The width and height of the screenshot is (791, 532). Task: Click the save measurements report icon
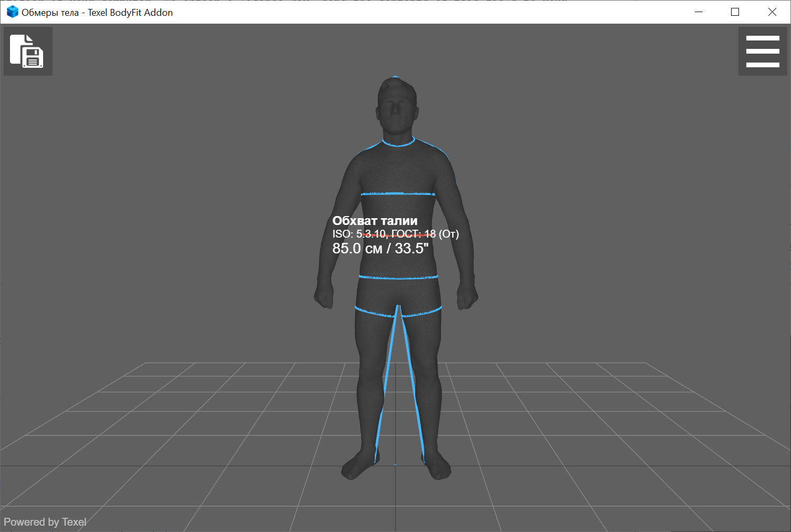[27, 51]
